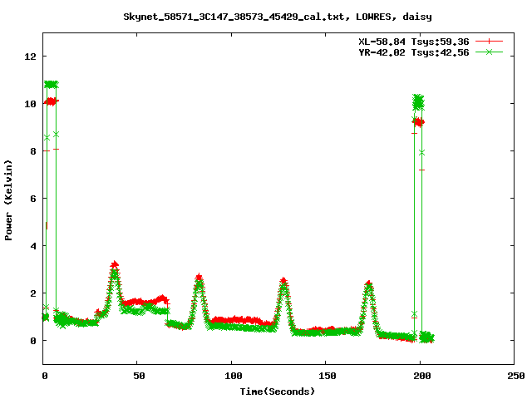This screenshot has width=532, height=399.
Task: Click the x-axis tick label 150
Action: click(x=328, y=376)
